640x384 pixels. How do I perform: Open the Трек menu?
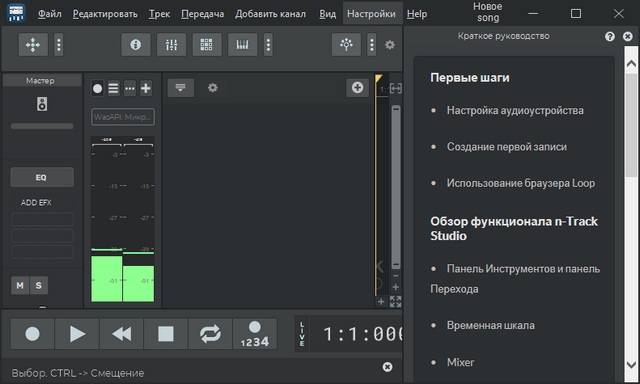(x=159, y=14)
